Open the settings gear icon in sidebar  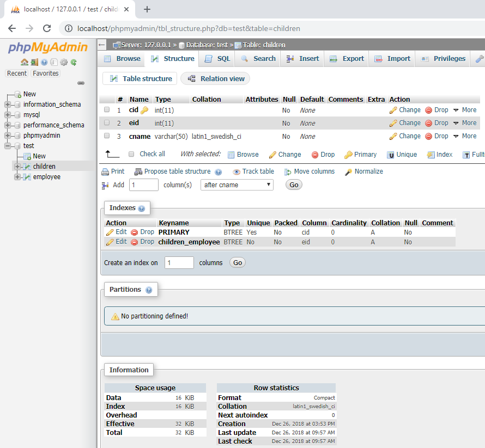(x=64, y=63)
